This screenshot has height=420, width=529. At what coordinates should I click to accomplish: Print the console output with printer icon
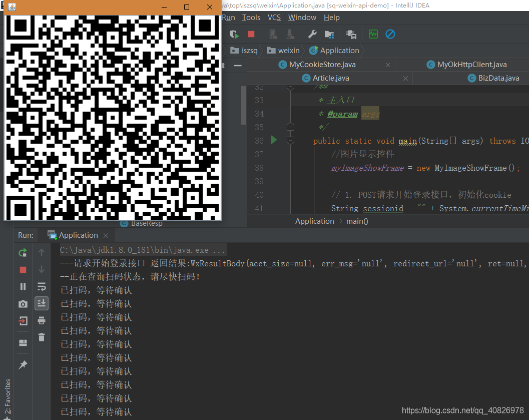click(42, 320)
